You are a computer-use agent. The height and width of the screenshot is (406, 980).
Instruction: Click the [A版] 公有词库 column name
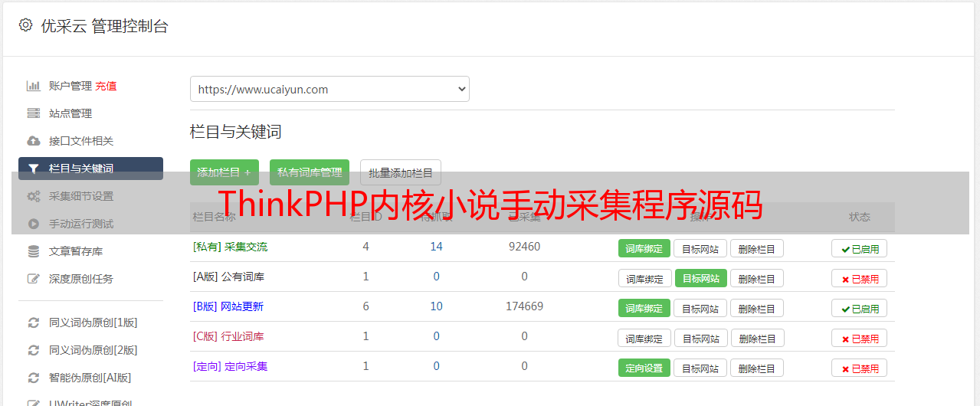(x=228, y=277)
